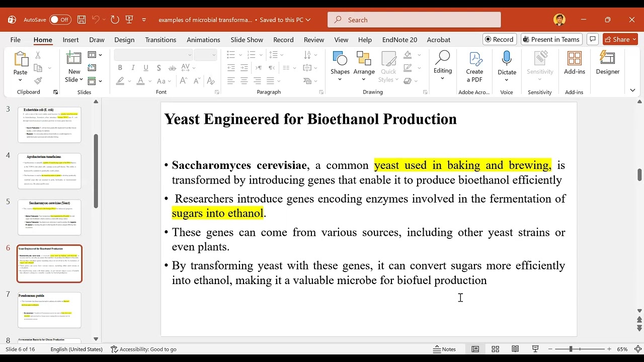Click Accessibility: Good to go status
Screen dimensions: 644x362
143,349
